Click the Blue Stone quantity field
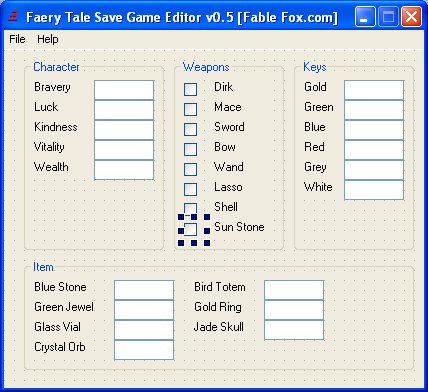The height and width of the screenshot is (392, 428). click(144, 290)
